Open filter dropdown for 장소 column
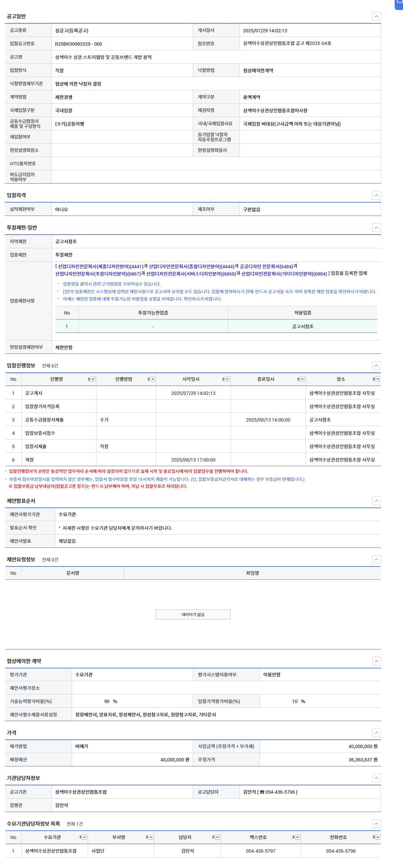The height and width of the screenshot is (868, 403). [378, 379]
